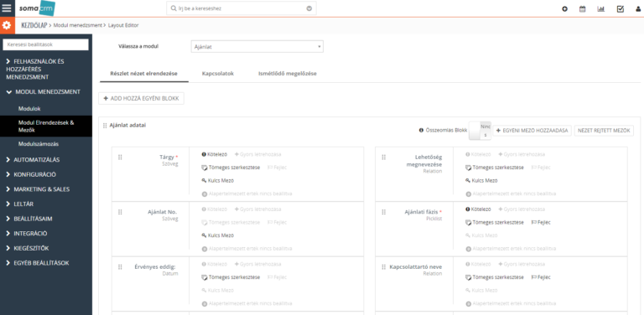The image size is (644, 315).
Task: Toggle Fejléc for Ajánlati fázis field
Action: tap(541, 222)
